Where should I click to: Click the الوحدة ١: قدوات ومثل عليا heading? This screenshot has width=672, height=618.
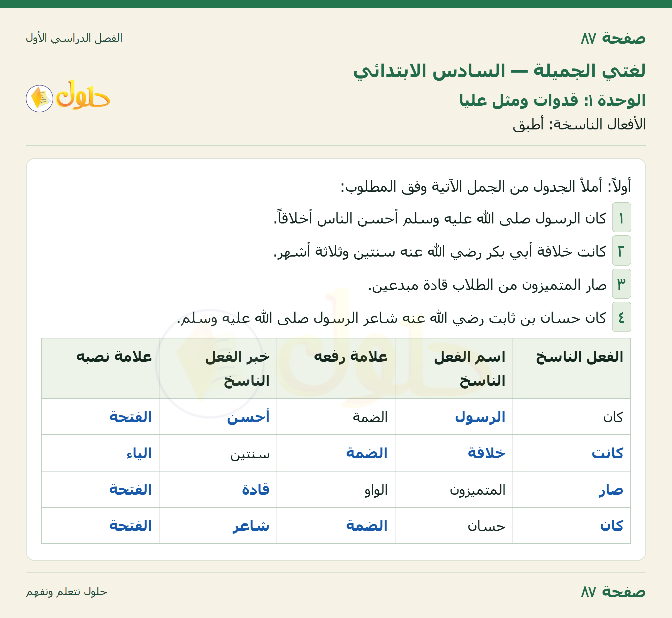click(552, 100)
